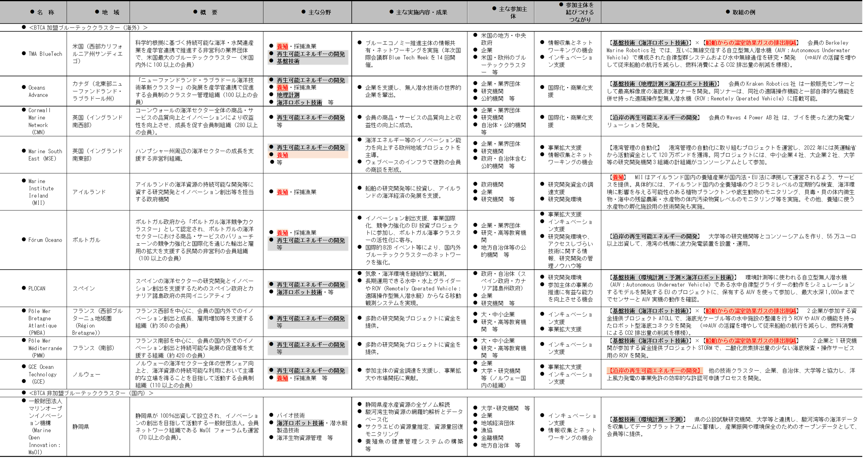Click the カナダ（北東部ニューファンドランド・ラブラドール州）region cell

[98, 91]
